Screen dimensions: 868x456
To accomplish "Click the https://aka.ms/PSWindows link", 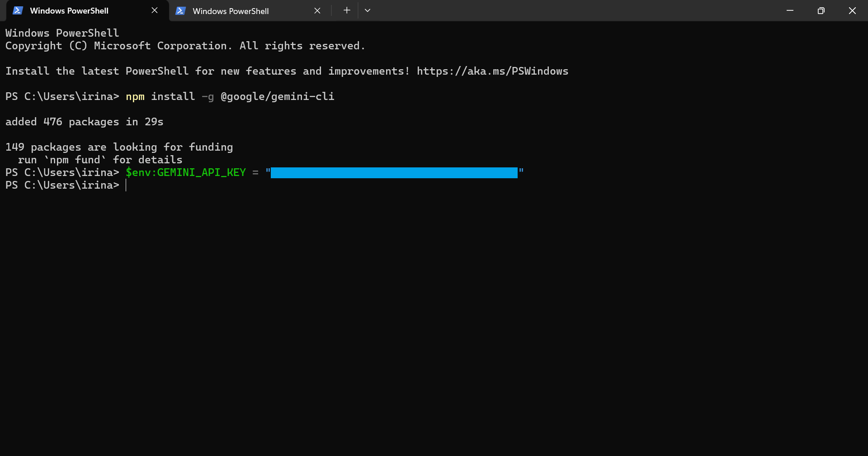I will [492, 71].
